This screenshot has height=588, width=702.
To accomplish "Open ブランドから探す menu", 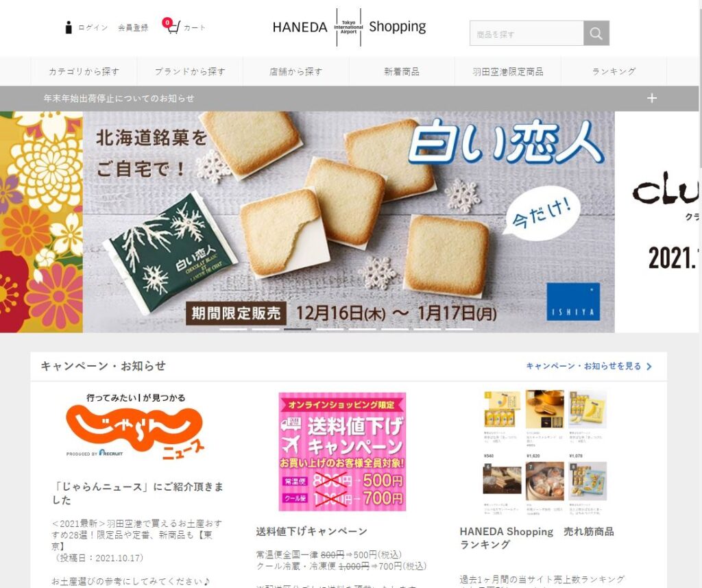I will click(x=190, y=71).
